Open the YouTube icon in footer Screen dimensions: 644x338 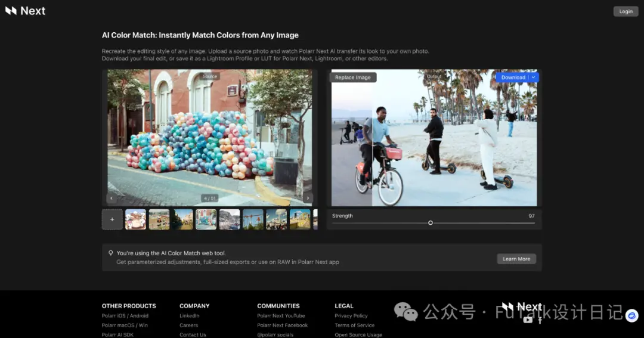[528, 320]
